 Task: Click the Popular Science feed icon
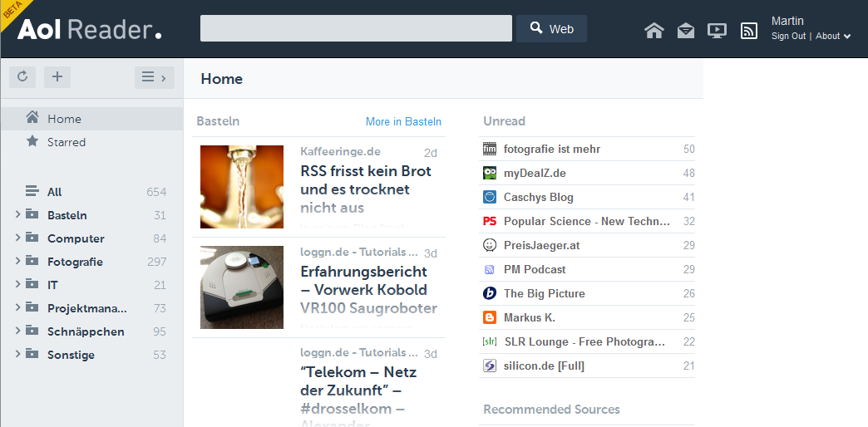pyautogui.click(x=490, y=222)
